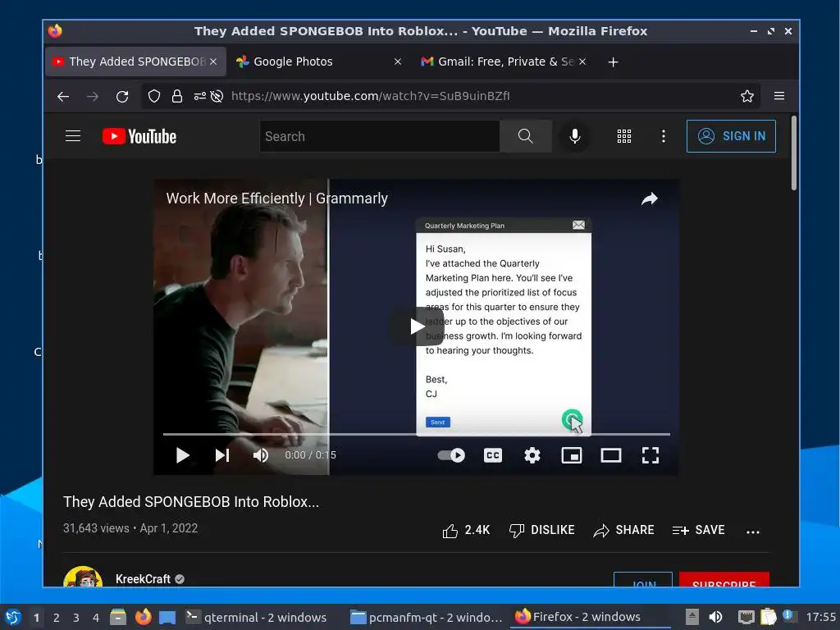
Task: Click the YouTube search magnifier button
Action: 526,136
